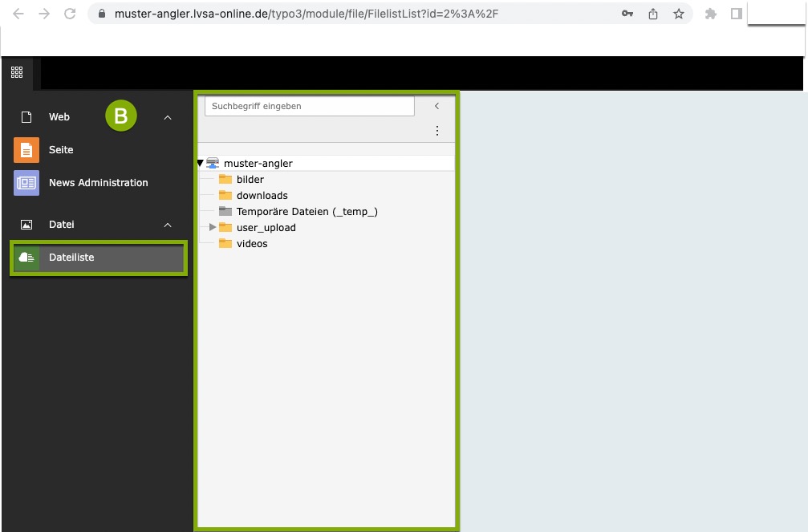Click the muster-angler storage icon
Image resolution: width=808 pixels, height=532 pixels.
point(213,164)
